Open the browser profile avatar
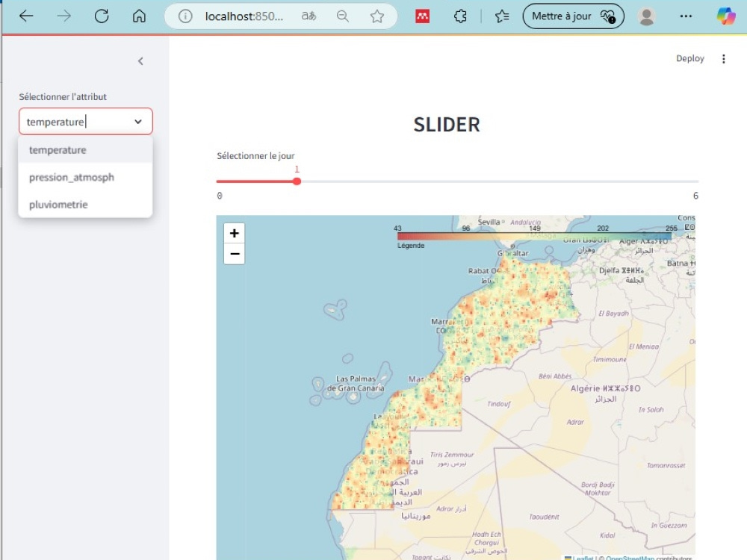The height and width of the screenshot is (560, 747). pos(646,16)
